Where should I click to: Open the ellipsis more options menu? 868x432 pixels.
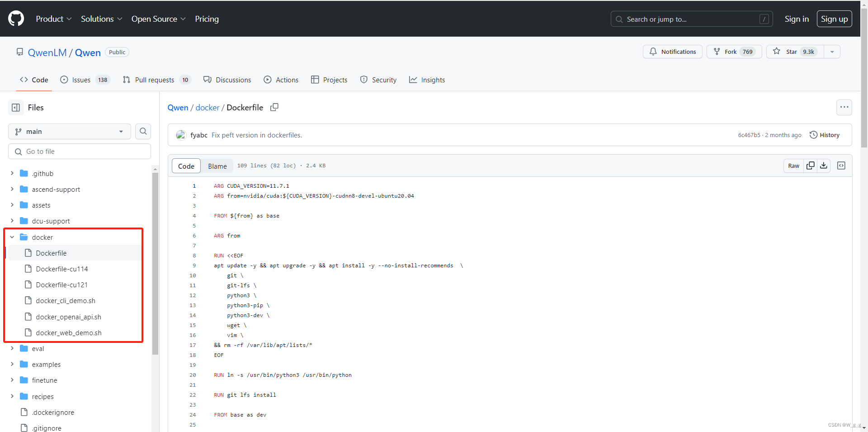click(x=844, y=107)
